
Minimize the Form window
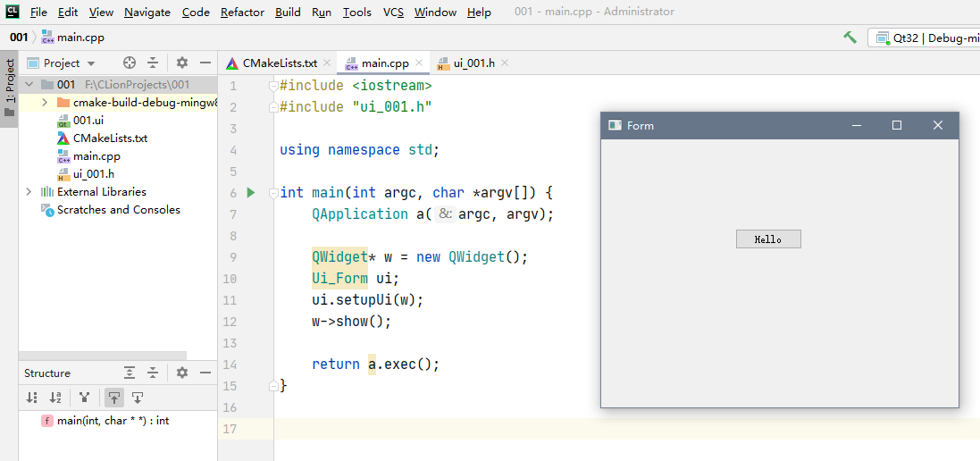pos(857,126)
